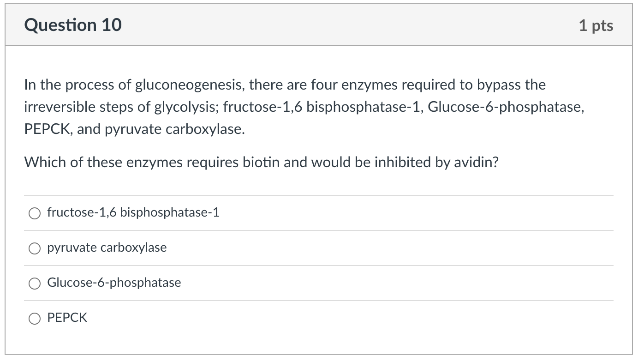This screenshot has height=363, width=644.
Task: Choose the pyruvate carboxylase radio circle
Action: click(35, 248)
